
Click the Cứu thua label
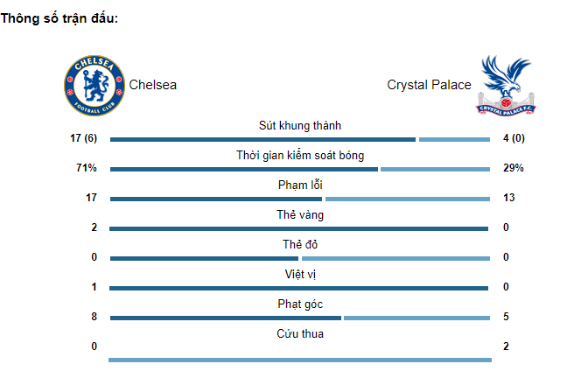(299, 333)
